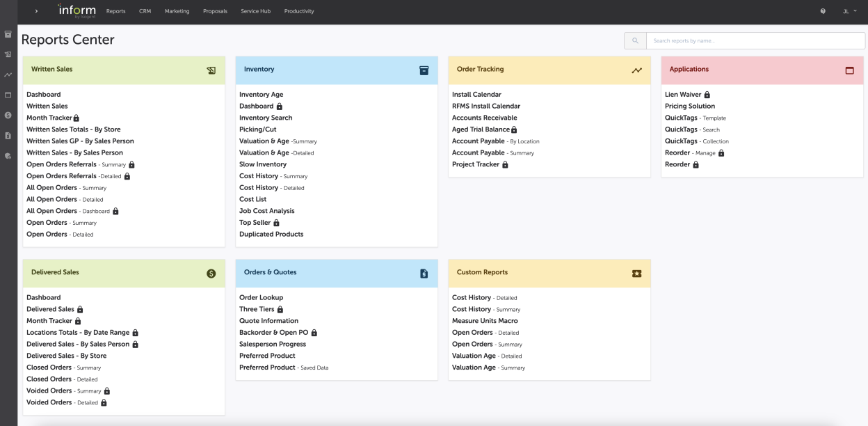Open the RFMS Install Calendar report

tap(485, 106)
